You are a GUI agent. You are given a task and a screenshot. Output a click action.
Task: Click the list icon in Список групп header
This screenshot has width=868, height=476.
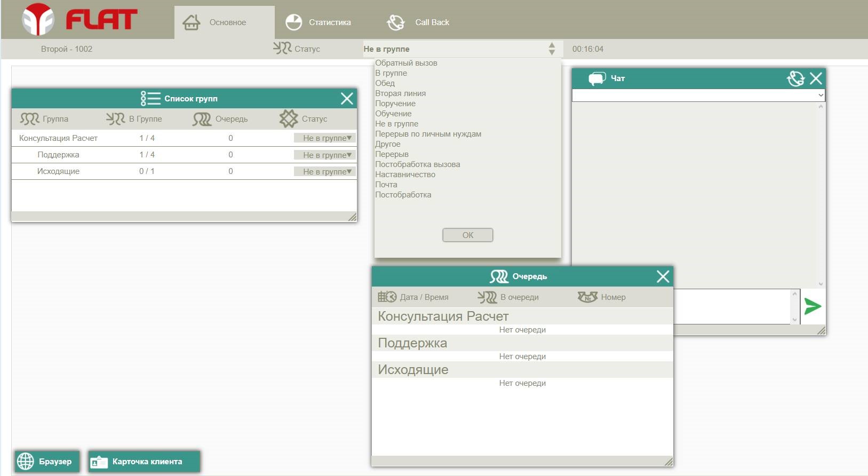[150, 98]
